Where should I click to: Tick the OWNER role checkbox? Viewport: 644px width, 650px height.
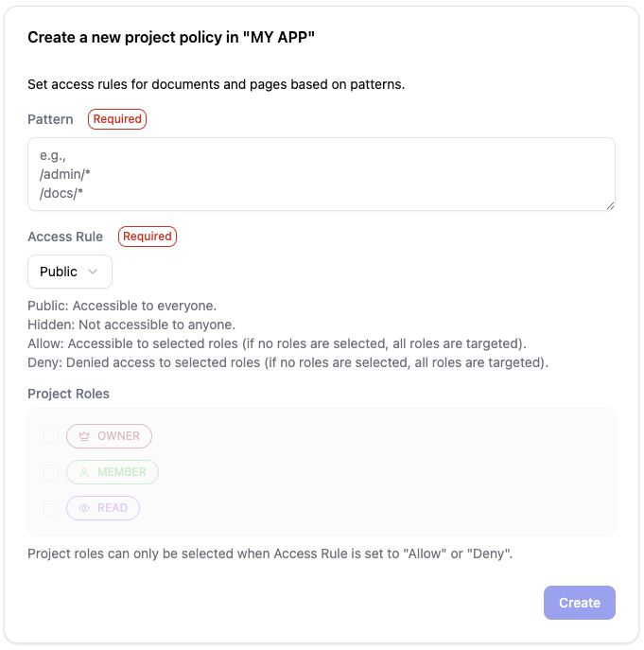click(x=51, y=436)
